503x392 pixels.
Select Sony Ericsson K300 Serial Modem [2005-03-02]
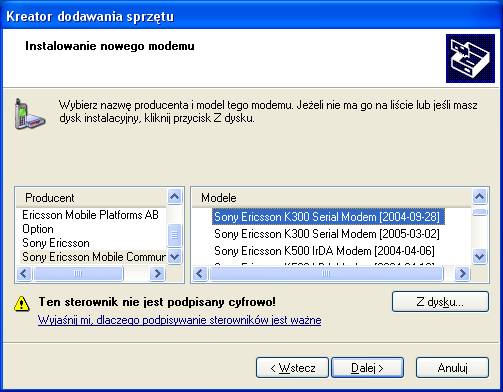pyautogui.click(x=327, y=234)
